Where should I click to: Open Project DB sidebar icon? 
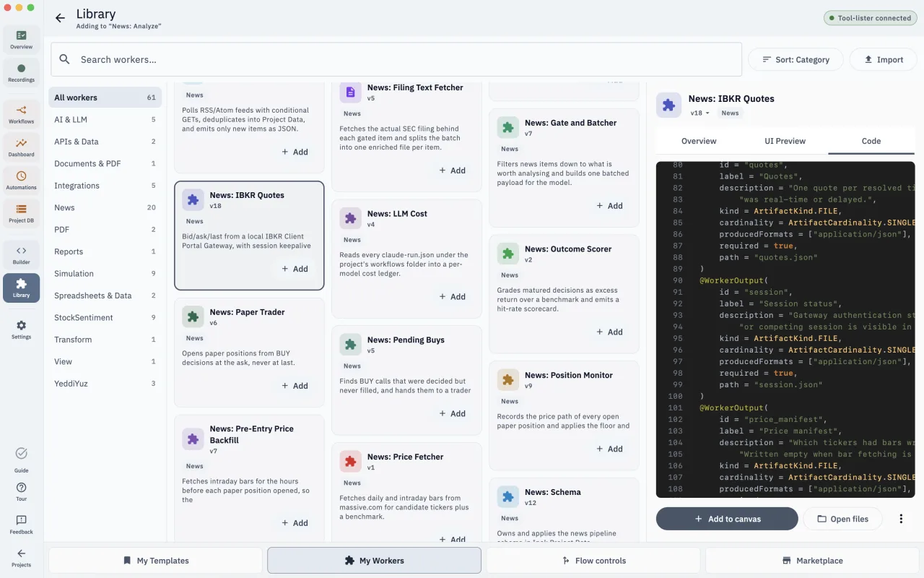click(21, 213)
